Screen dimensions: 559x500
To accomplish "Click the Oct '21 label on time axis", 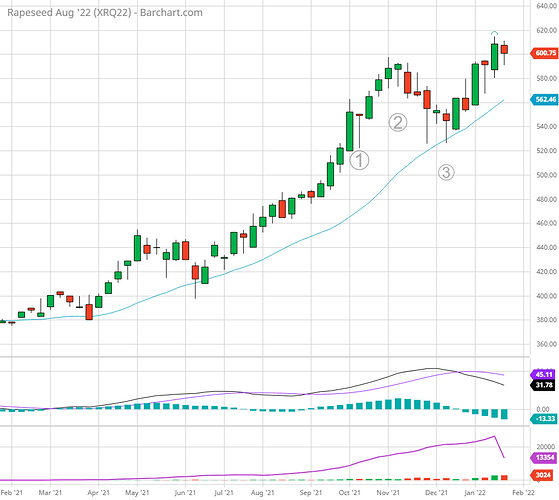I will [x=349, y=493].
